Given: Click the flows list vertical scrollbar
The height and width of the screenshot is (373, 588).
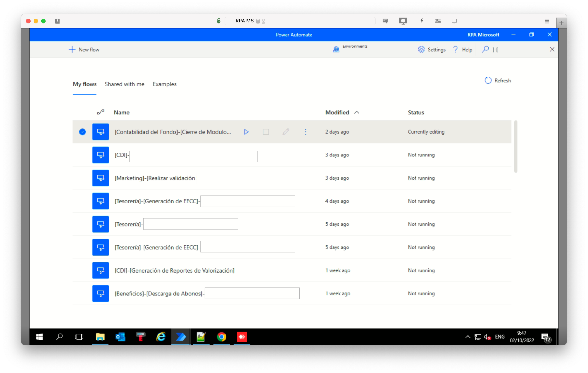Looking at the screenshot, I should [515, 146].
